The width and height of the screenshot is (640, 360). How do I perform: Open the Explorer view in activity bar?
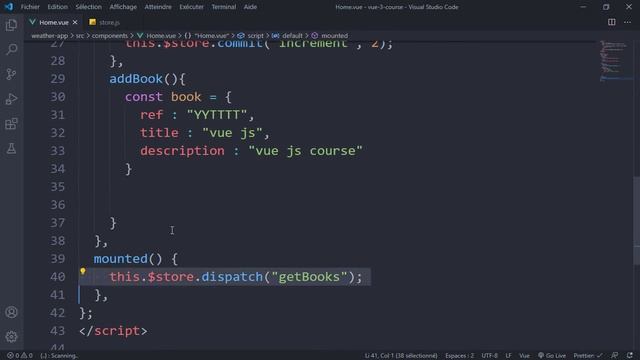tap(11, 25)
